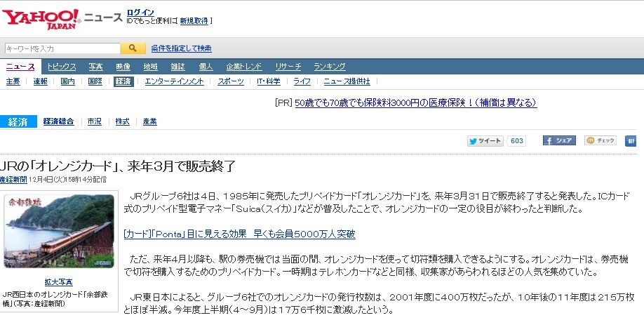
Task: Open the 市況 subcategory
Action: 95,121
